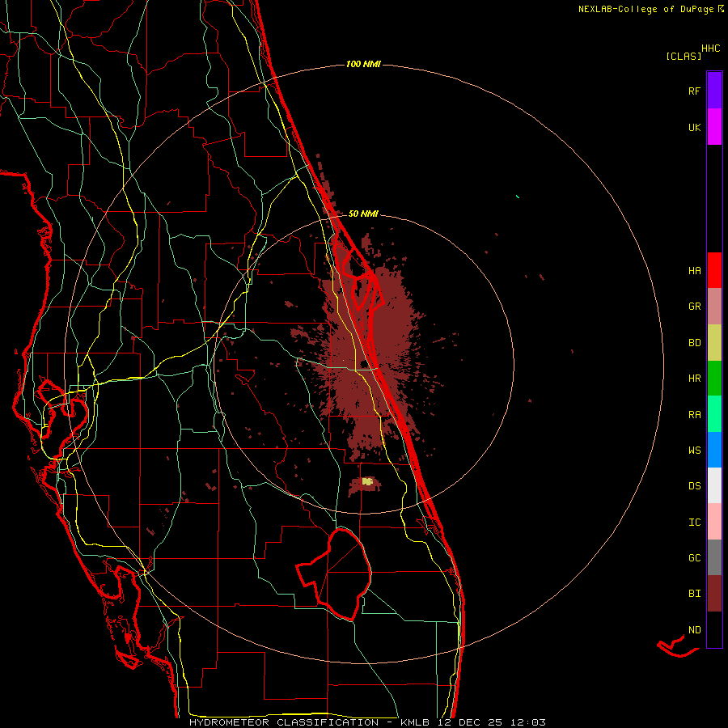Click the BD yellow legend swatch
Image resolution: width=728 pixels, height=728 pixels.
coord(714,343)
